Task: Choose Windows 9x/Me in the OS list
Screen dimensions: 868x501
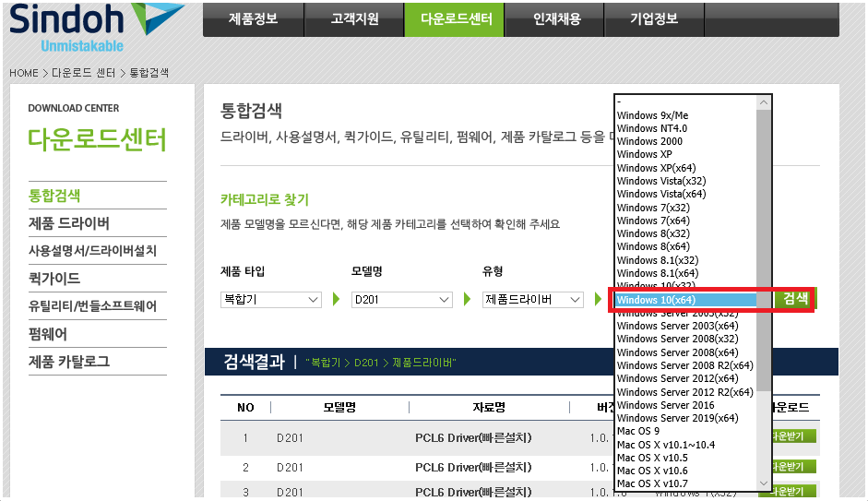Action: point(686,115)
